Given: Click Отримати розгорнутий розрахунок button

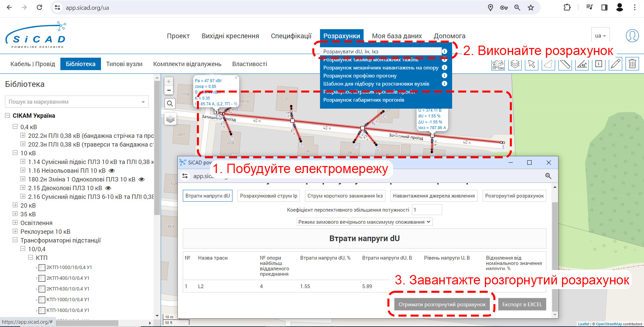Looking at the screenshot, I should tap(442, 305).
